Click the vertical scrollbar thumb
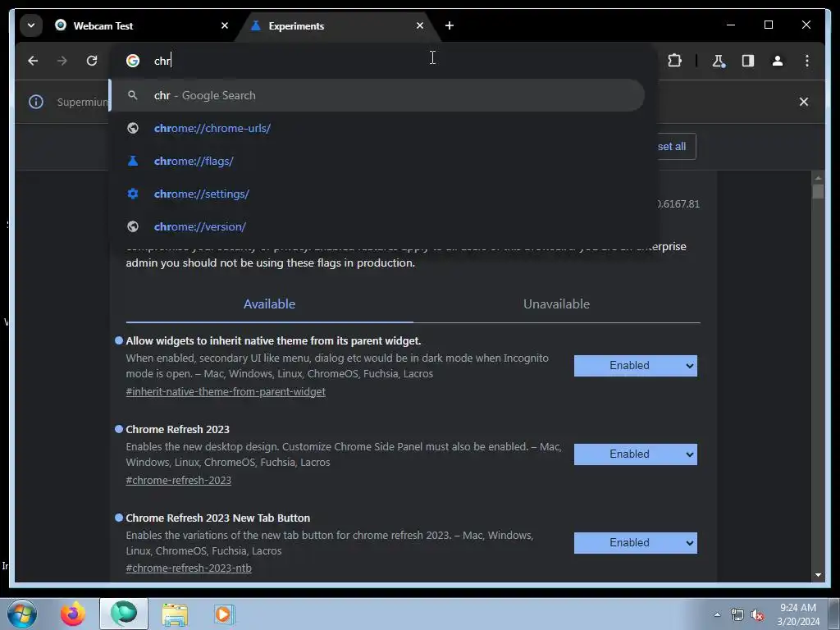 click(x=818, y=191)
